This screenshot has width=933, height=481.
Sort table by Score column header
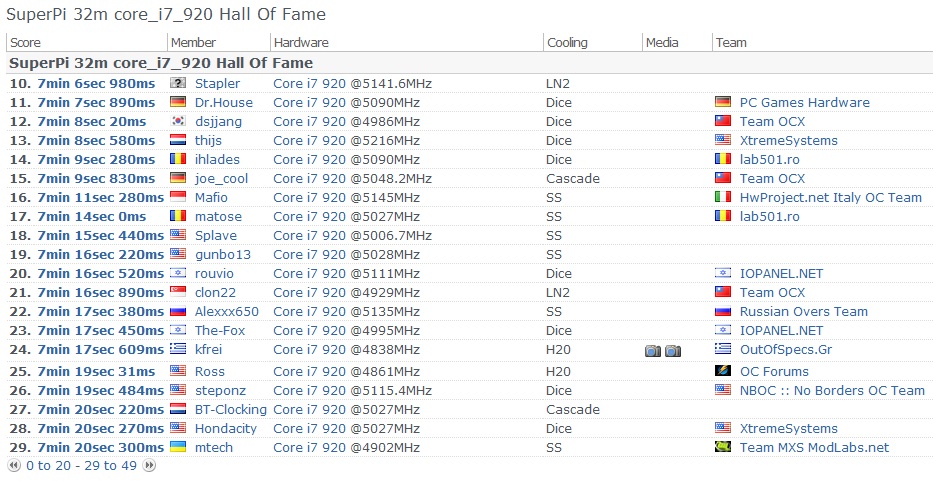(26, 42)
